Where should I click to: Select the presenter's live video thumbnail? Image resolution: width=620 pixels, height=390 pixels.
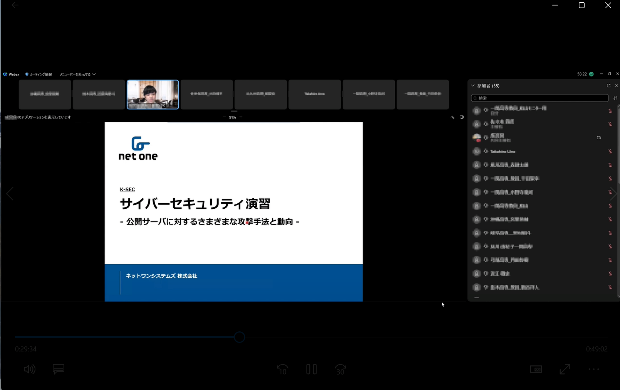[x=153, y=94]
